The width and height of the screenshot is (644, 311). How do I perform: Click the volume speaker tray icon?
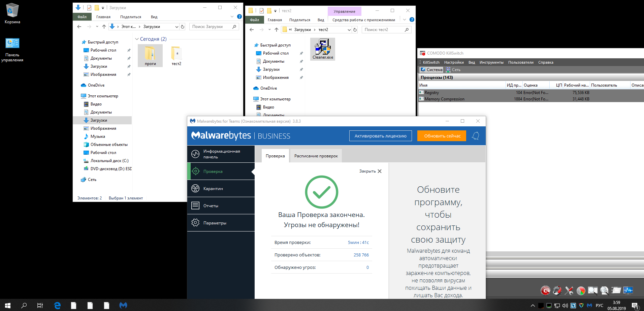coord(565,306)
